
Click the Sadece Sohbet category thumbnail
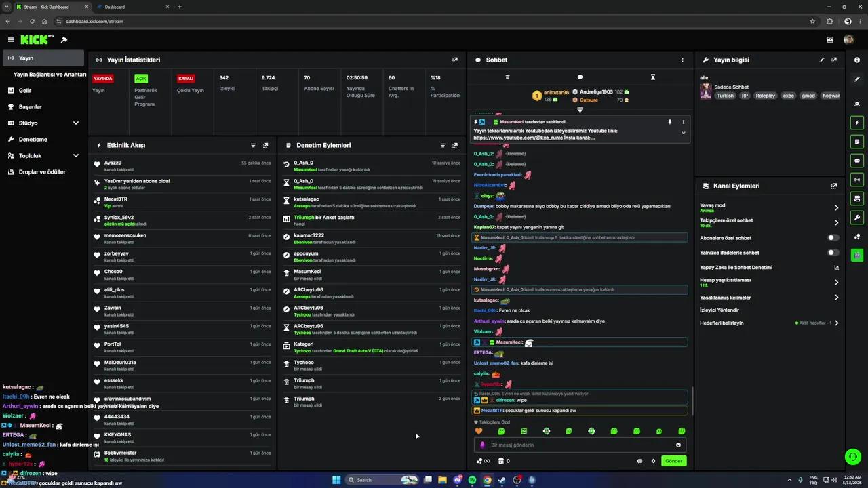(706, 91)
